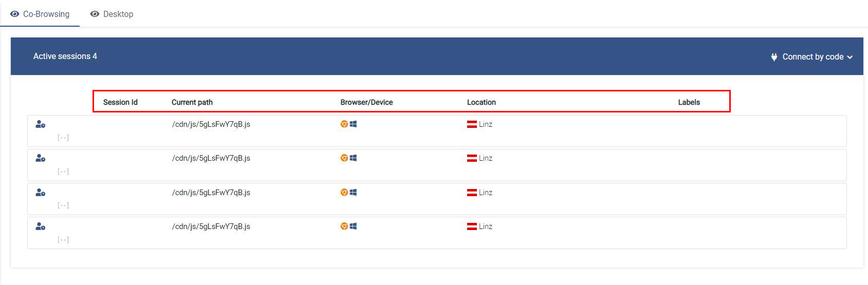Screen dimensions: 868x285
Task: Switch to the Desktop tab
Action: coord(112,14)
